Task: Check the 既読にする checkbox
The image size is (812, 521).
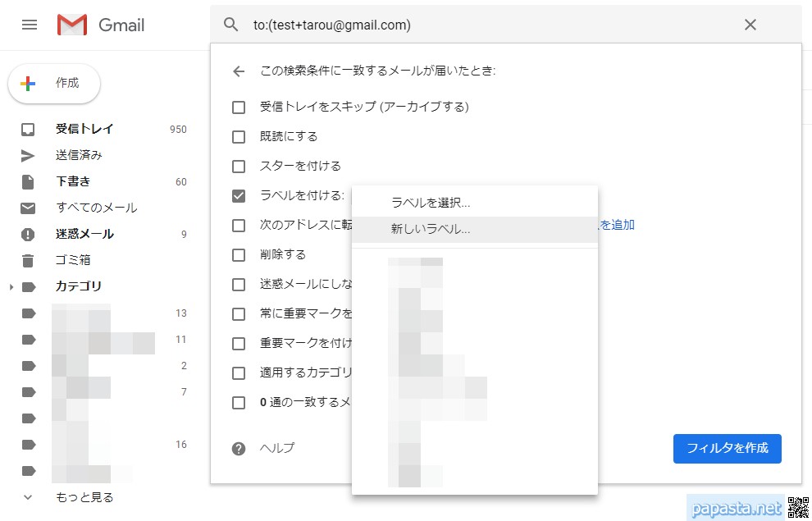Action: tap(239, 136)
